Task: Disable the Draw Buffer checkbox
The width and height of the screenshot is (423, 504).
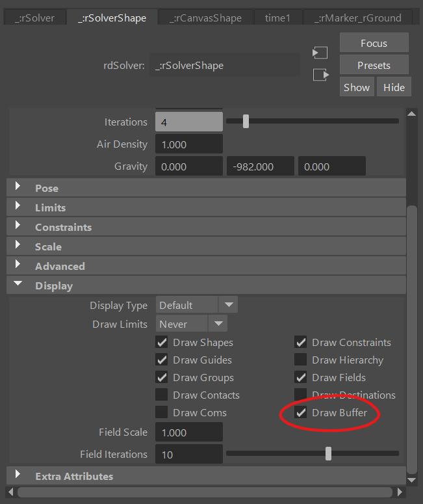Action: click(301, 412)
